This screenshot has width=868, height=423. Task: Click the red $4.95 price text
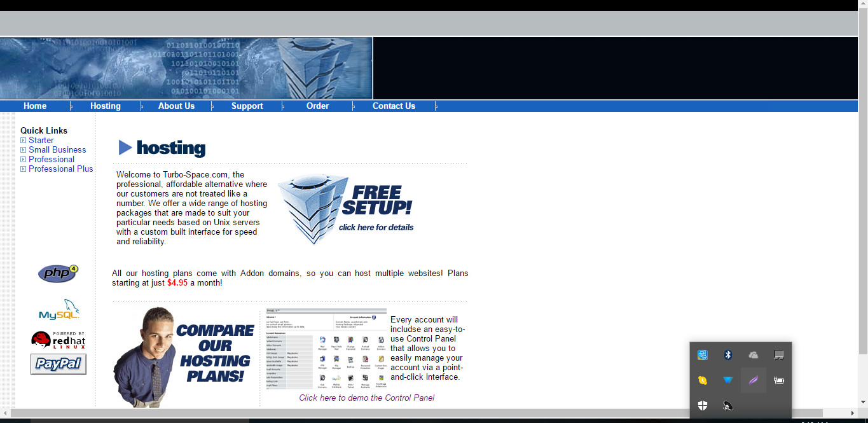[x=177, y=283]
